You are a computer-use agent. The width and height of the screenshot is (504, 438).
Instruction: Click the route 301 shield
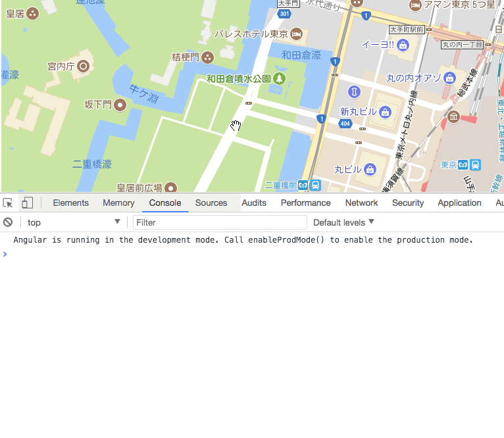click(284, 14)
